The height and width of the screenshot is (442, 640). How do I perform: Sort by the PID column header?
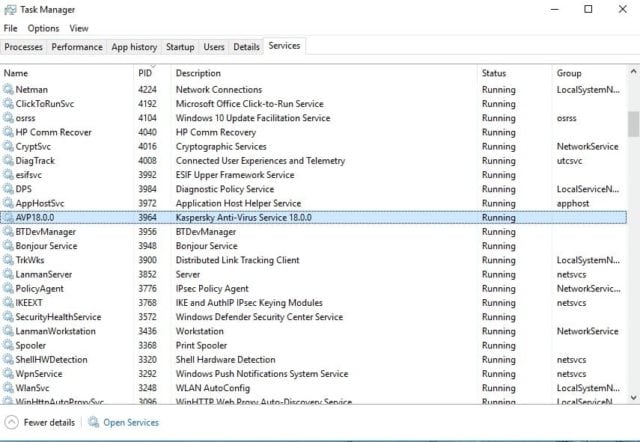tap(153, 73)
